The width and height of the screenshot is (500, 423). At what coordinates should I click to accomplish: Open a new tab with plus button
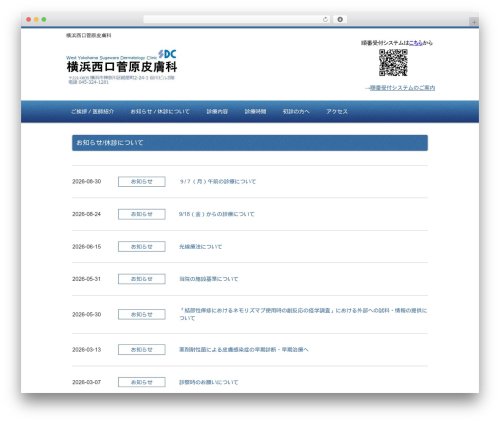click(474, 22)
